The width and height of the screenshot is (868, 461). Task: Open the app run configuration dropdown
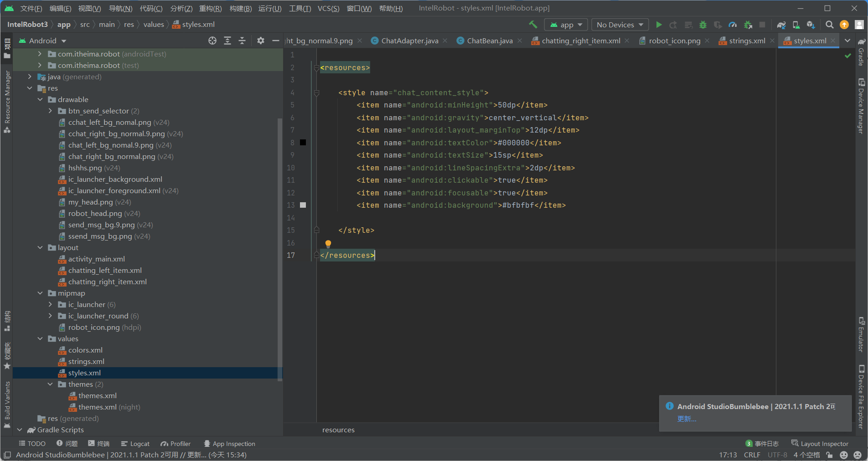tap(566, 24)
